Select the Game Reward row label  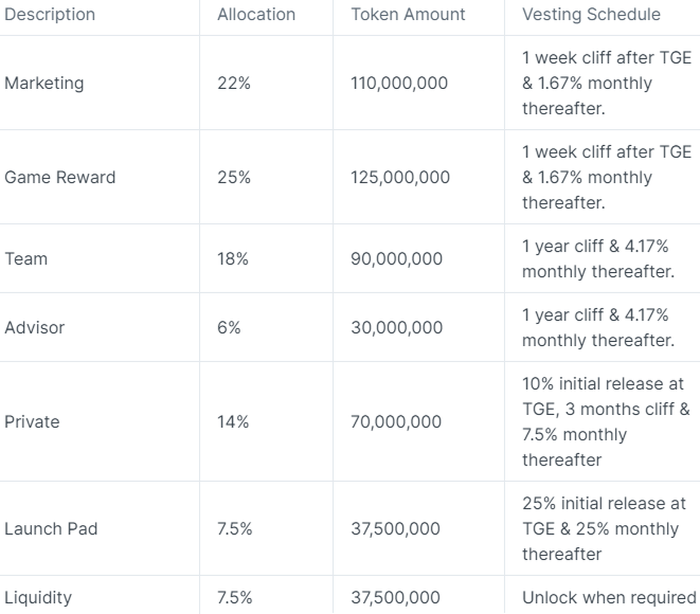pyautogui.click(x=60, y=177)
